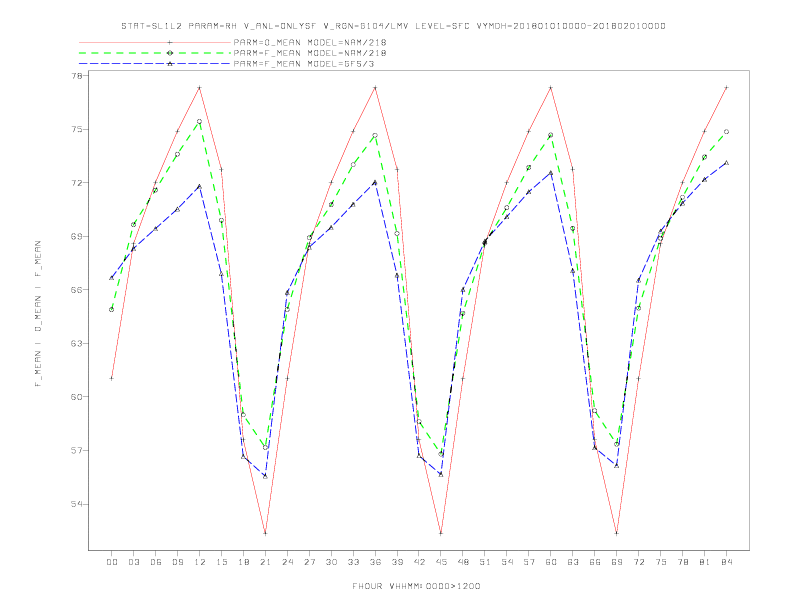Viewport: 792px width, 612px height.
Task: Click x-axis tick label 69
Action: click(617, 562)
